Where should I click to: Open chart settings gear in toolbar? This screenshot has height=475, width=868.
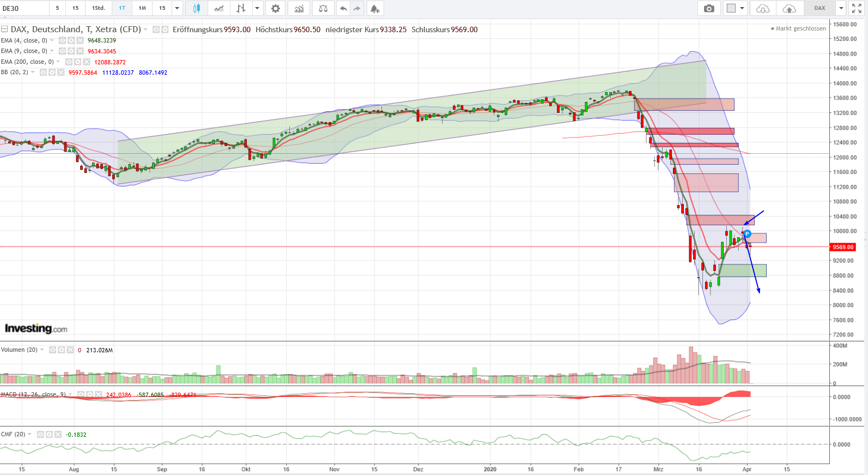[276, 8]
